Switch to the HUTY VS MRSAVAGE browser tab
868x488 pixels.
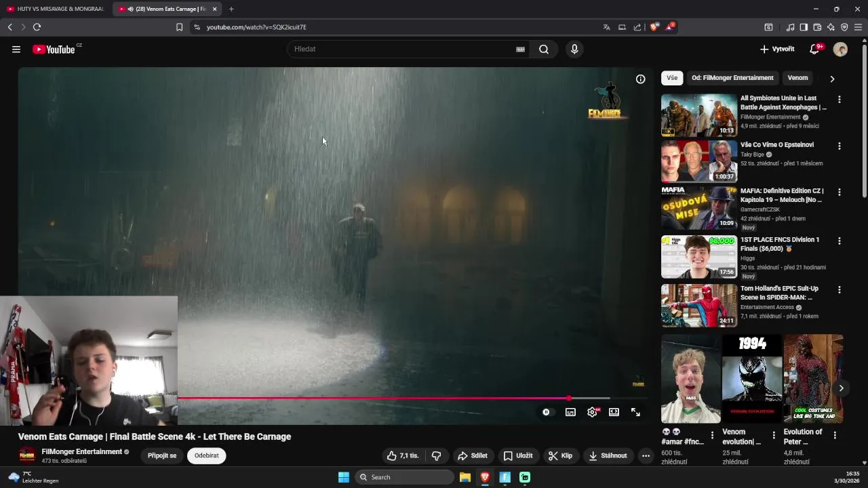pos(56,9)
